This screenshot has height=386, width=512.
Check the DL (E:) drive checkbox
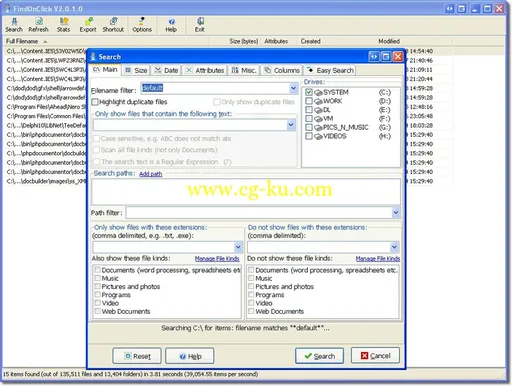pos(309,110)
